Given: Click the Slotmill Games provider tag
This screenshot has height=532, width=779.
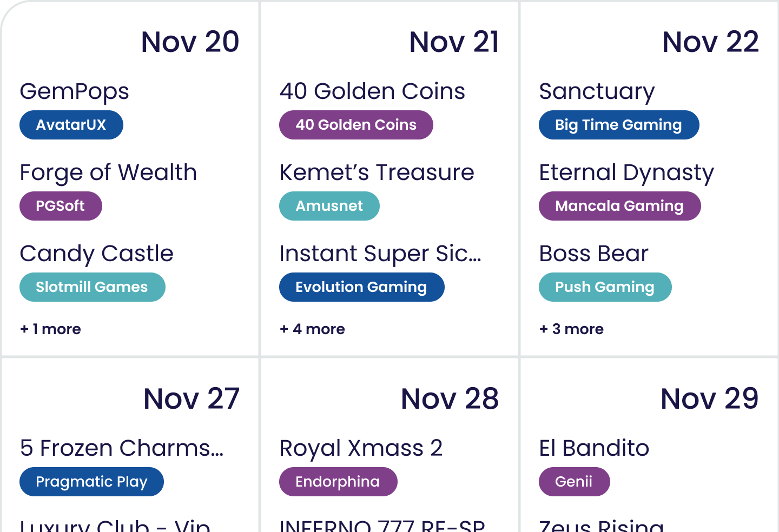Looking at the screenshot, I should [92, 287].
